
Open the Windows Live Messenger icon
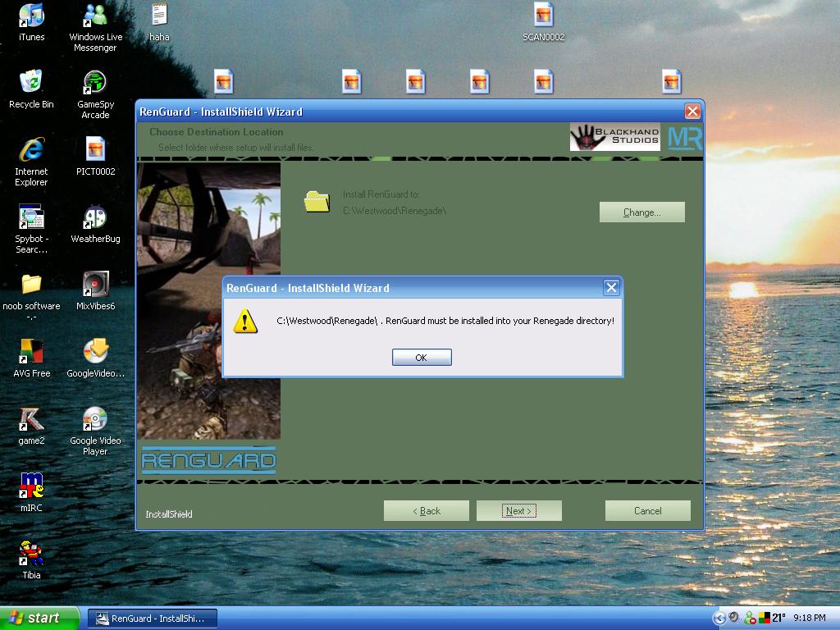click(95, 16)
